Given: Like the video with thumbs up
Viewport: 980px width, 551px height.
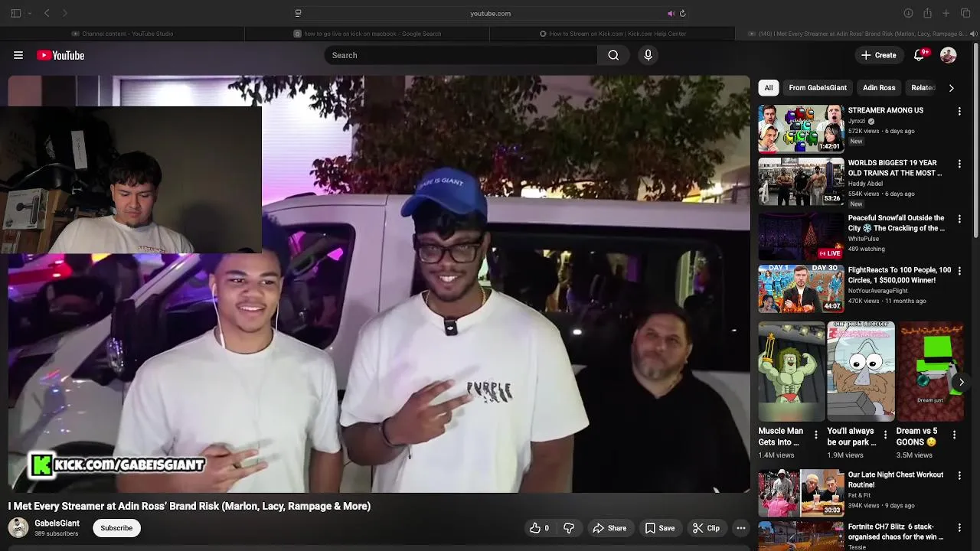Looking at the screenshot, I should point(539,528).
